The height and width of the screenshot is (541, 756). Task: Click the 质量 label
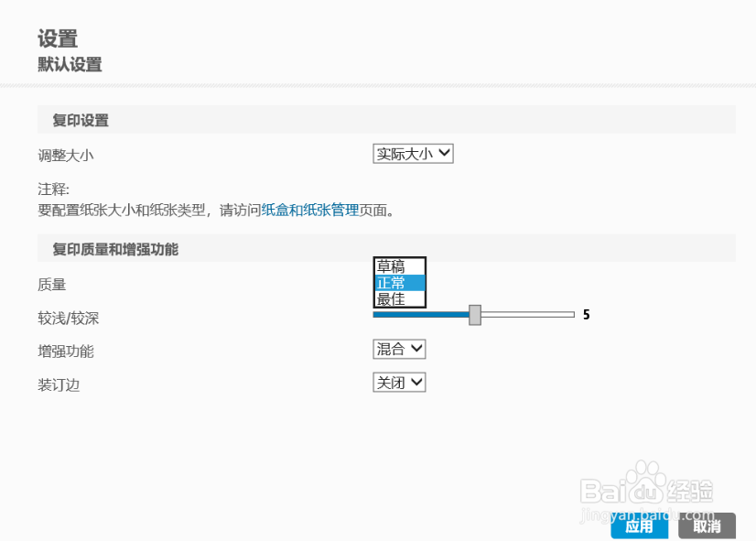[51, 285]
